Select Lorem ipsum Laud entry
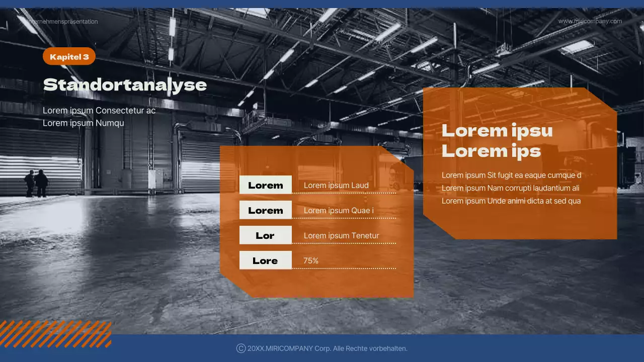The height and width of the screenshot is (362, 644). 336,186
